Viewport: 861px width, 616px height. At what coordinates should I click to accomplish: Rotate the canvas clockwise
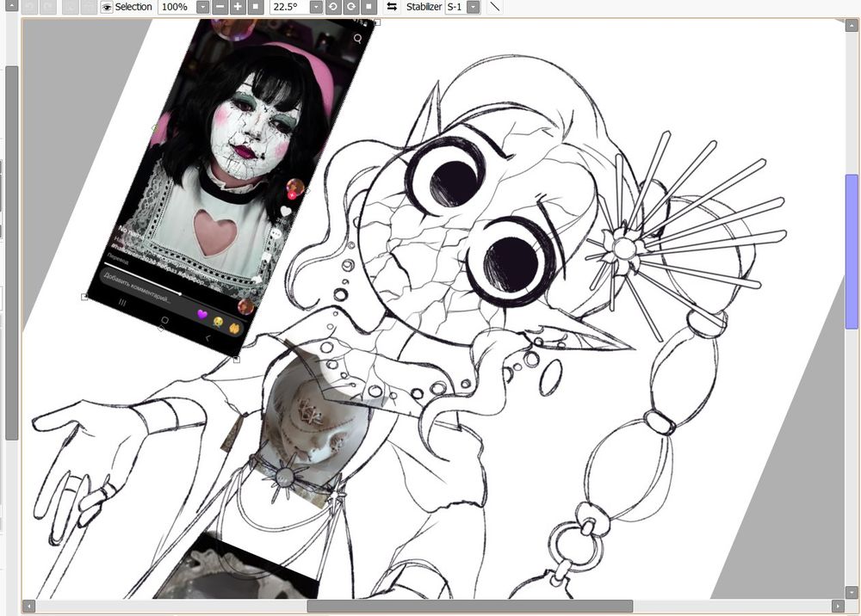pos(351,7)
